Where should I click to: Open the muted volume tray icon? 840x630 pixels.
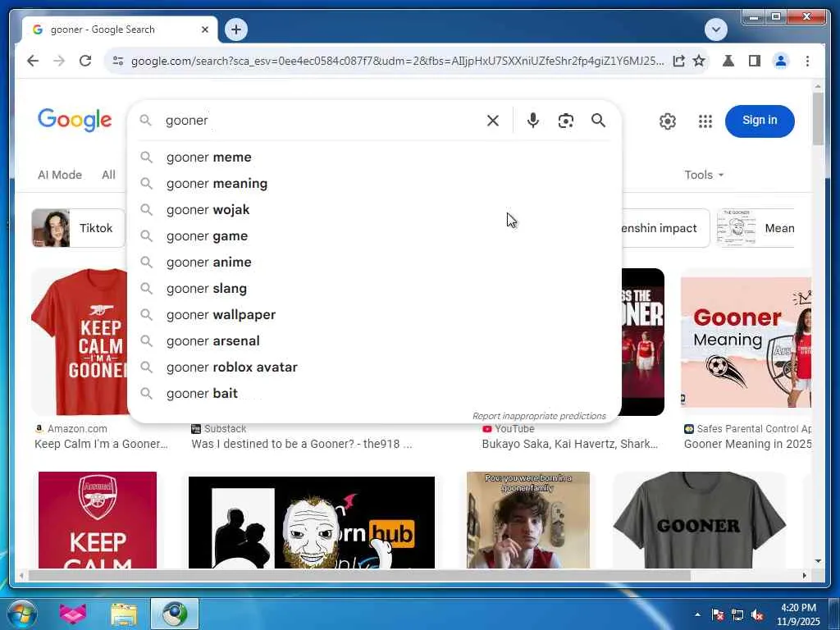tap(757, 614)
